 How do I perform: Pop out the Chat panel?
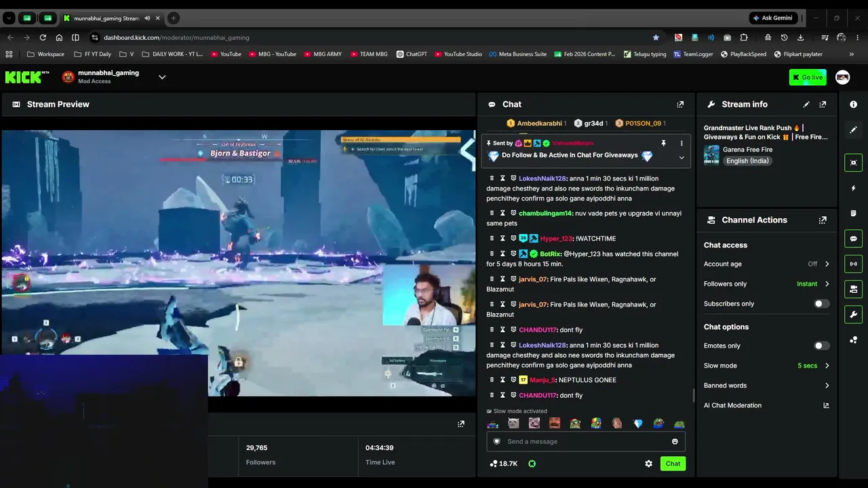click(680, 104)
